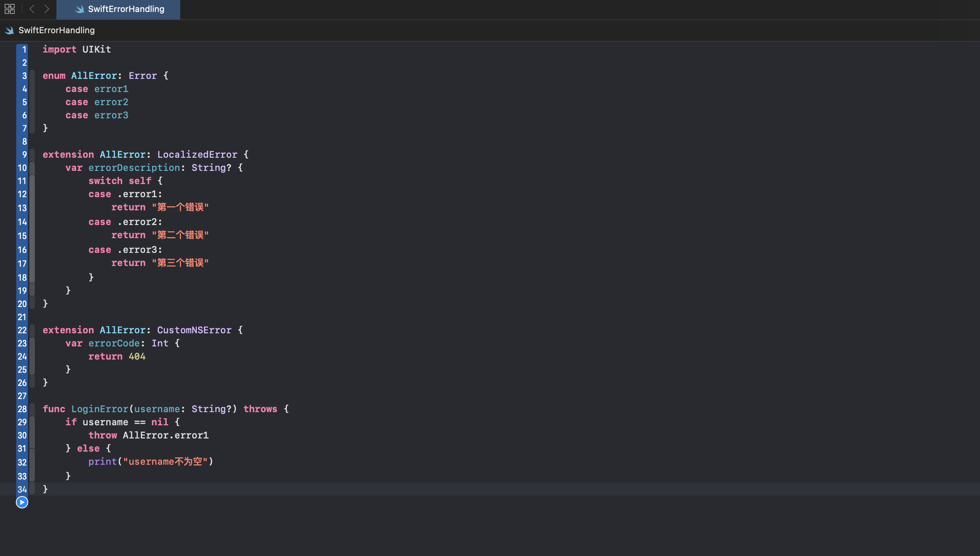The width and height of the screenshot is (980, 556).
Task: Click line number 13 in gutter
Action: point(22,208)
